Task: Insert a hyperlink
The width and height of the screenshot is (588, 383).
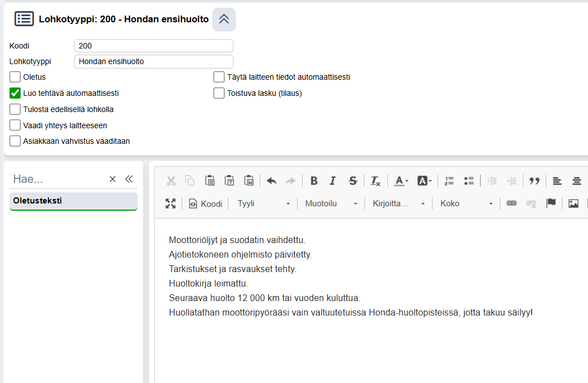Action: coord(512,203)
